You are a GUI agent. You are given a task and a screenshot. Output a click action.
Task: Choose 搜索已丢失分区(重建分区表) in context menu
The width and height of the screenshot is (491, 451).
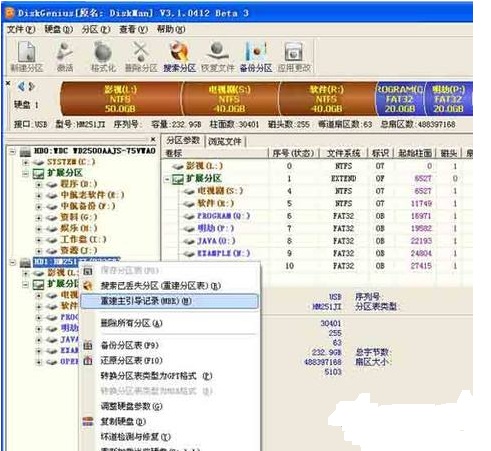click(x=170, y=286)
